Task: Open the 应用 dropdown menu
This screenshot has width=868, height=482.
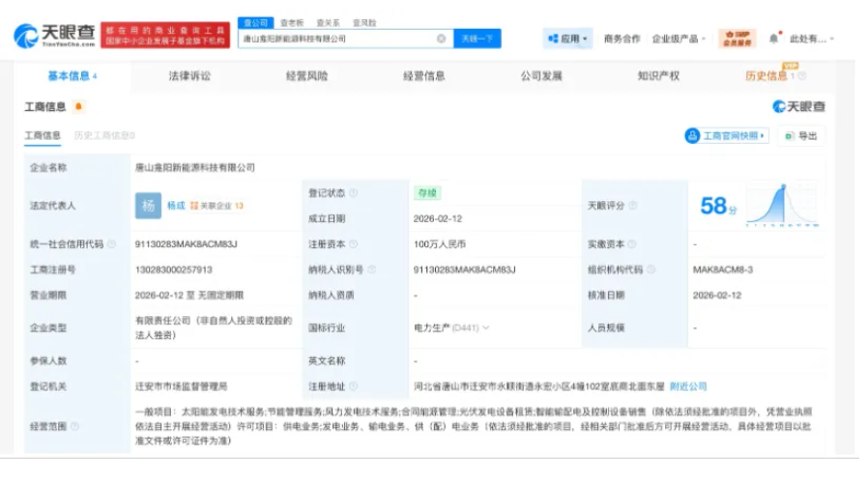Action: [x=568, y=39]
